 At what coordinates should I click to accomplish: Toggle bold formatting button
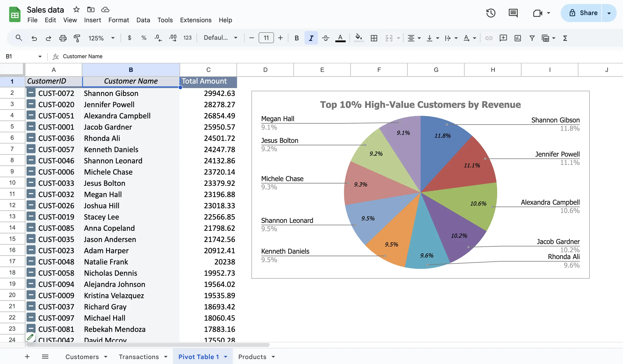coord(297,38)
